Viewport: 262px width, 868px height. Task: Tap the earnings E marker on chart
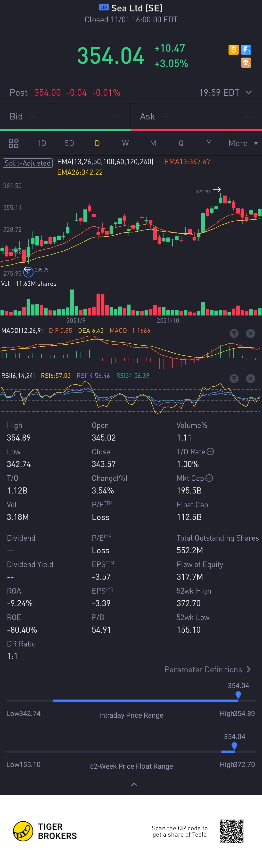pos(28,272)
